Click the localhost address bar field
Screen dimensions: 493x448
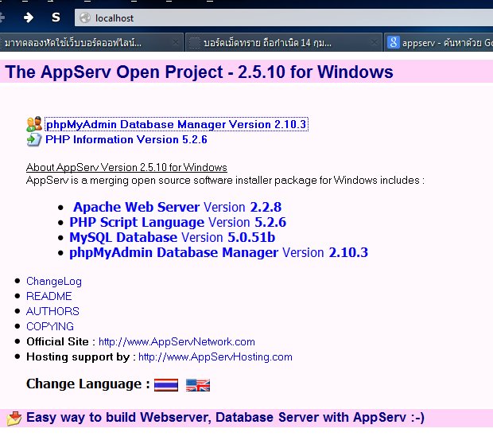point(284,18)
